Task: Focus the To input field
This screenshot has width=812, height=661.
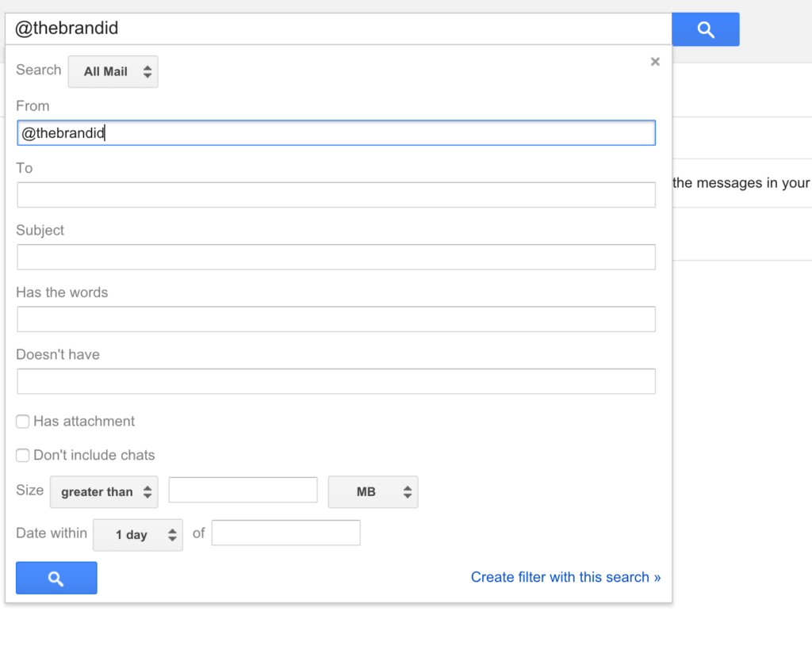Action: pyautogui.click(x=336, y=195)
